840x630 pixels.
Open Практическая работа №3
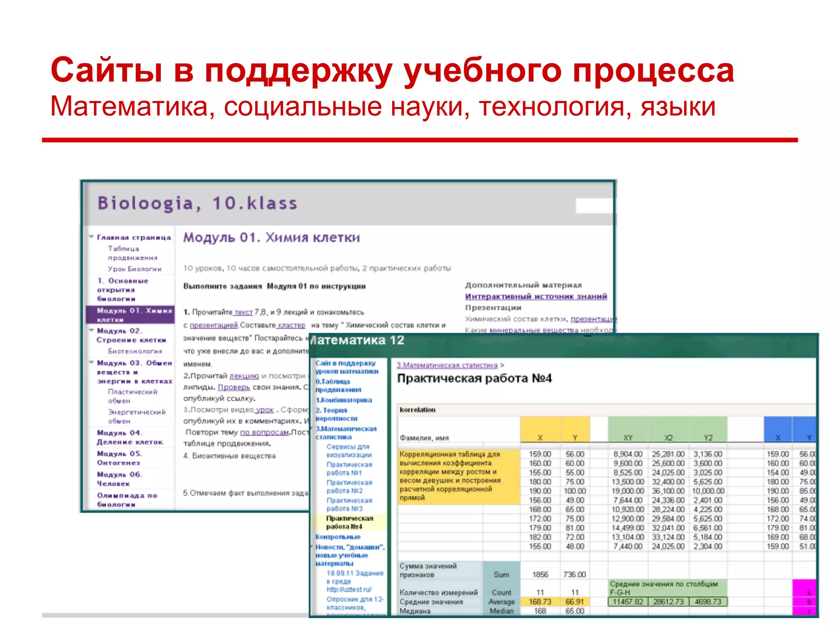coord(349,504)
